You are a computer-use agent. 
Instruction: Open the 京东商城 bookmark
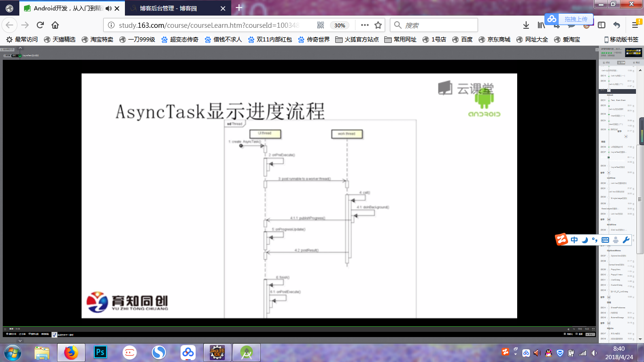pyautogui.click(x=494, y=40)
